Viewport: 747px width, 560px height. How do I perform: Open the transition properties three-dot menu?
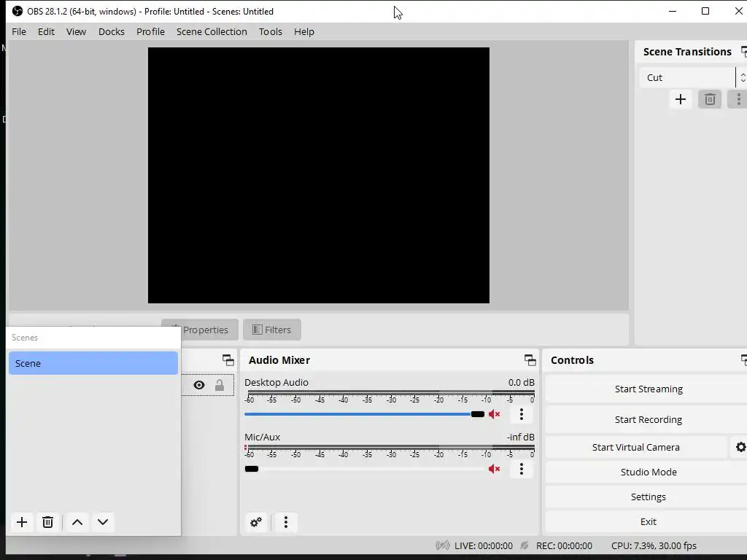click(738, 99)
